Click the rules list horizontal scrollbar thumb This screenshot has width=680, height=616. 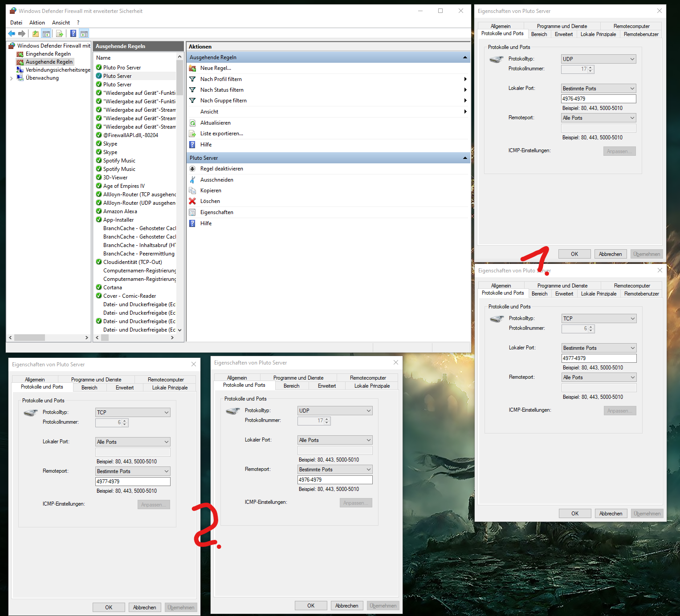click(105, 338)
